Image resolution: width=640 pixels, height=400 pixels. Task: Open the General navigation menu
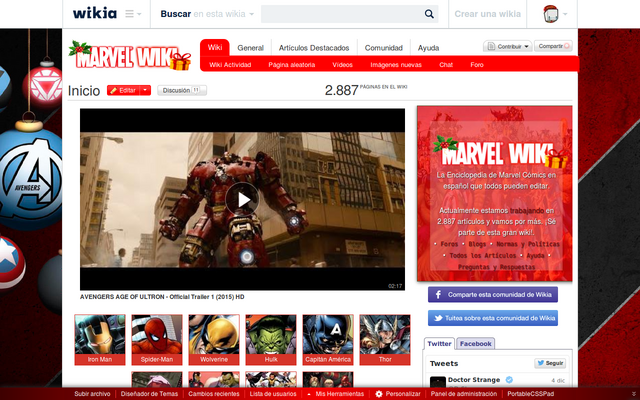251,48
